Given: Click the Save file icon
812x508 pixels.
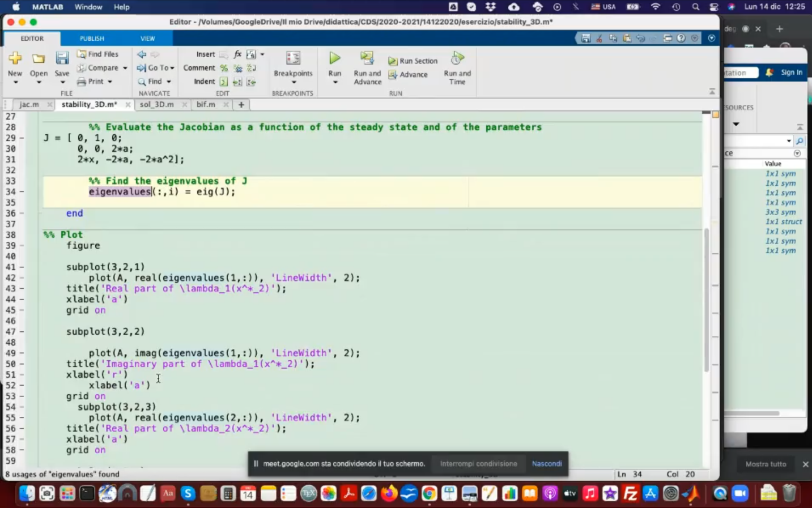Looking at the screenshot, I should tap(62, 58).
